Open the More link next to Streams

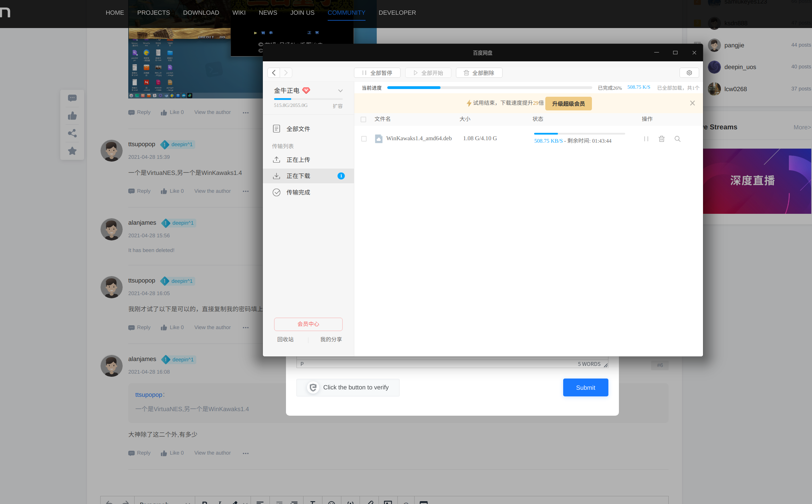[802, 127]
